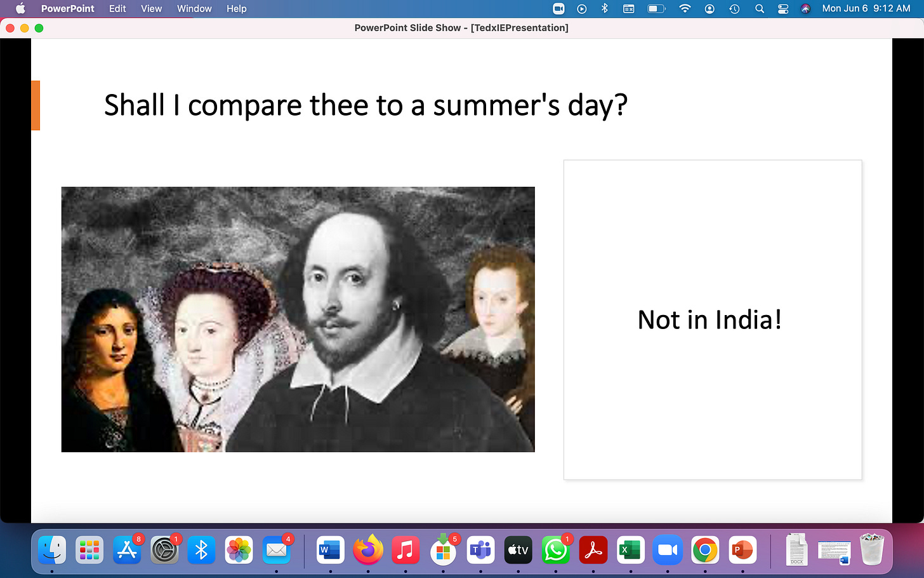The width and height of the screenshot is (924, 578).
Task: Click the PowerPoint Slide Show window title
Action: [x=461, y=28]
